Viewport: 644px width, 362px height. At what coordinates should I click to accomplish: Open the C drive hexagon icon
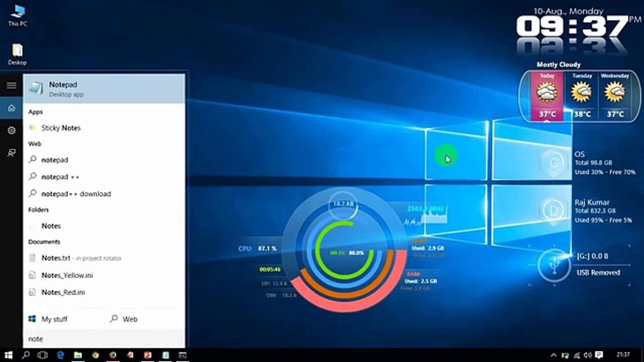point(554,162)
